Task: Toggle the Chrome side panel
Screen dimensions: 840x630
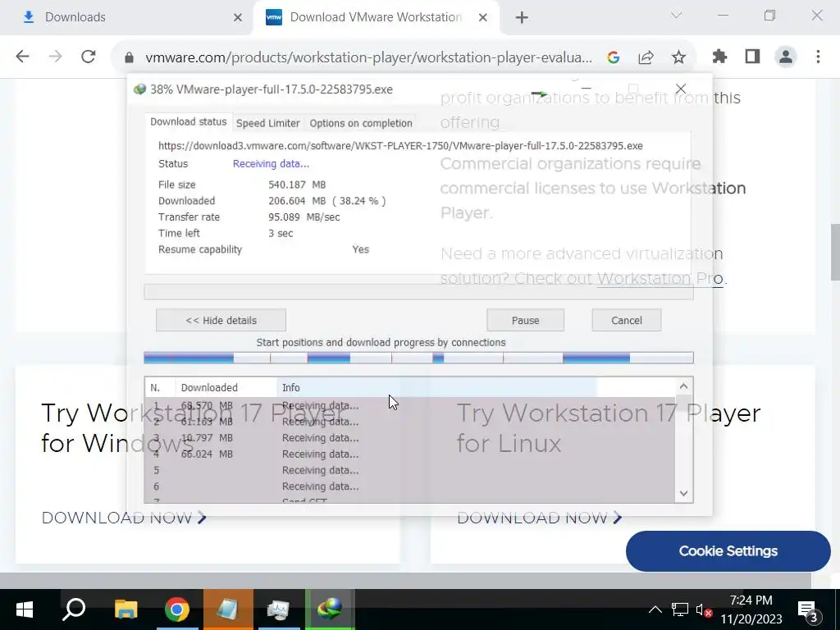Action: tap(752, 57)
